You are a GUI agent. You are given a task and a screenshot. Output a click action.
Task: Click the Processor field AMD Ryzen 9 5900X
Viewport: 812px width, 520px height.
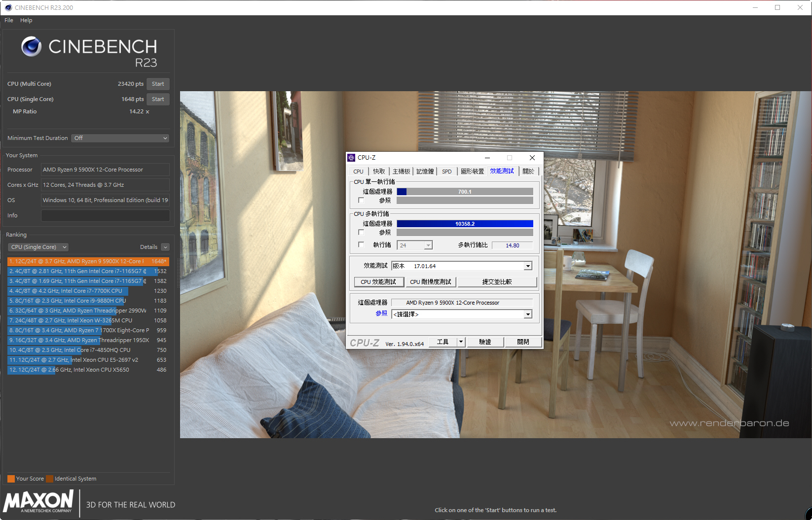(x=105, y=170)
